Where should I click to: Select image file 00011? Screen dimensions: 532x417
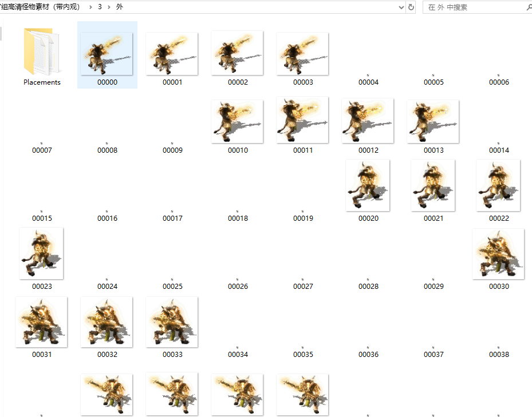click(x=302, y=120)
